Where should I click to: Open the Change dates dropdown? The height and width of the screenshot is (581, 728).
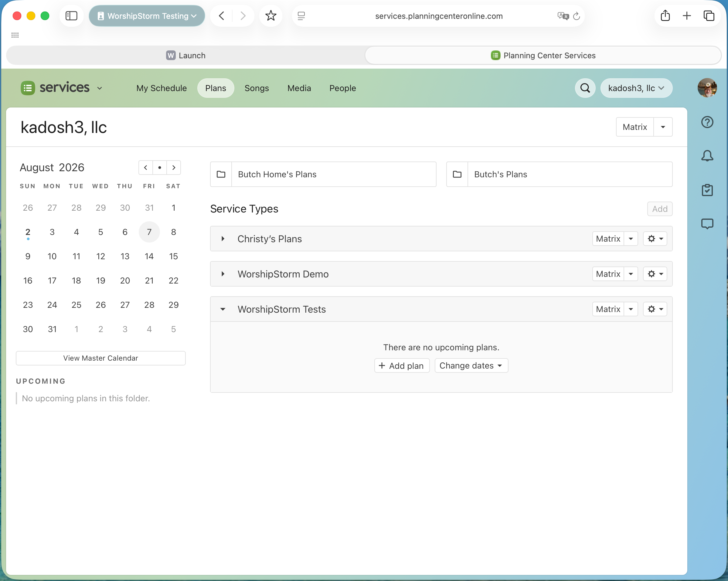tap(471, 365)
